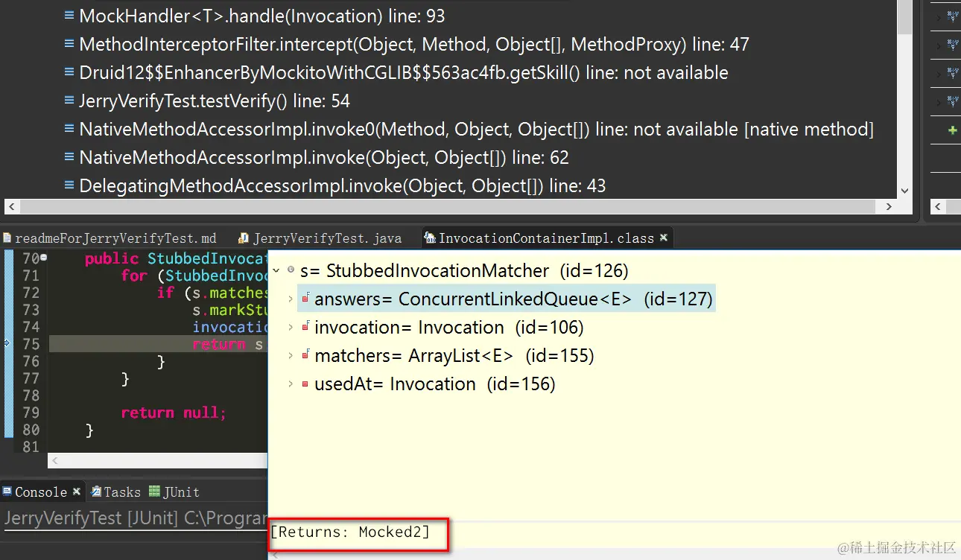The image size is (961, 560).
Task: Click the Java file icon of JerryVerifyTest.java tab
Action: pyautogui.click(x=243, y=238)
